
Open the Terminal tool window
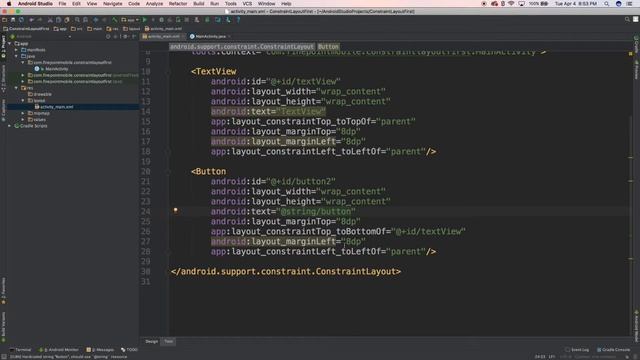pos(20,350)
